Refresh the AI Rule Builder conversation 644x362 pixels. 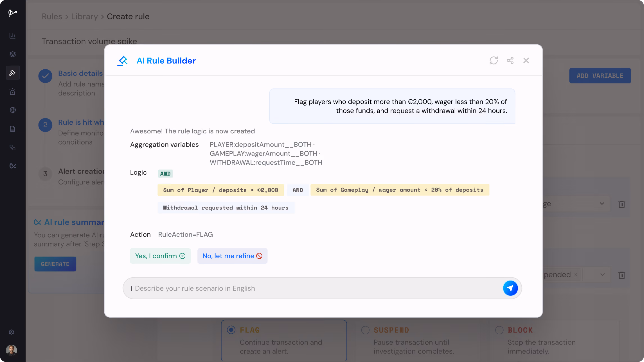point(494,60)
